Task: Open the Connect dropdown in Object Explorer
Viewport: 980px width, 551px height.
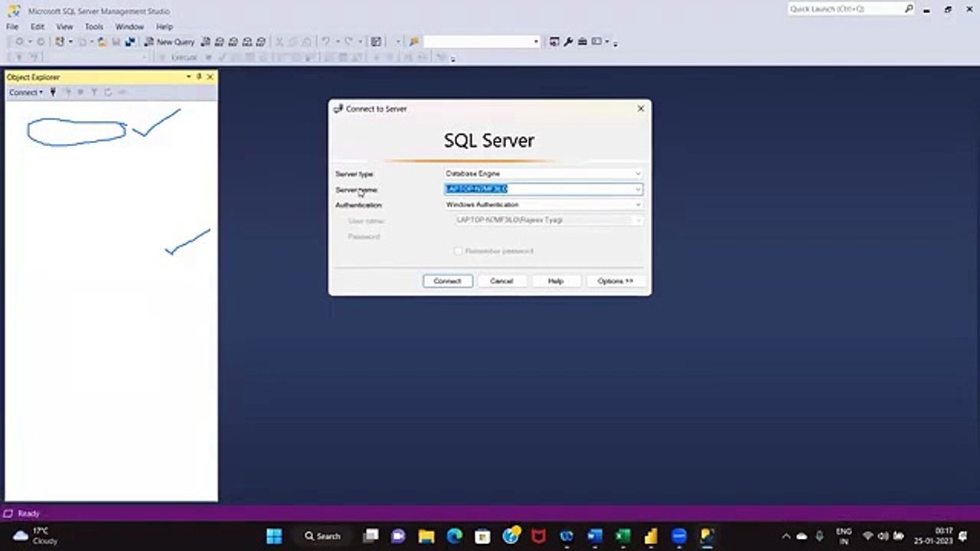Action: pyautogui.click(x=25, y=93)
